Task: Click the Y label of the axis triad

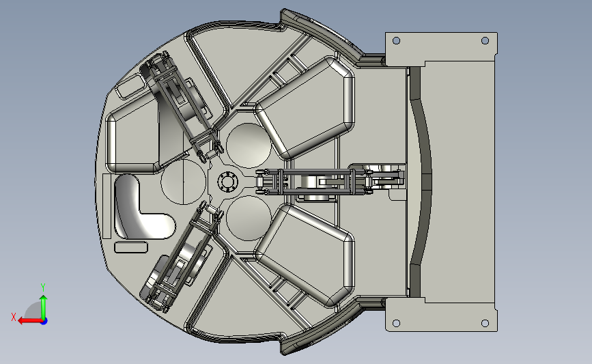Action: (x=43, y=288)
